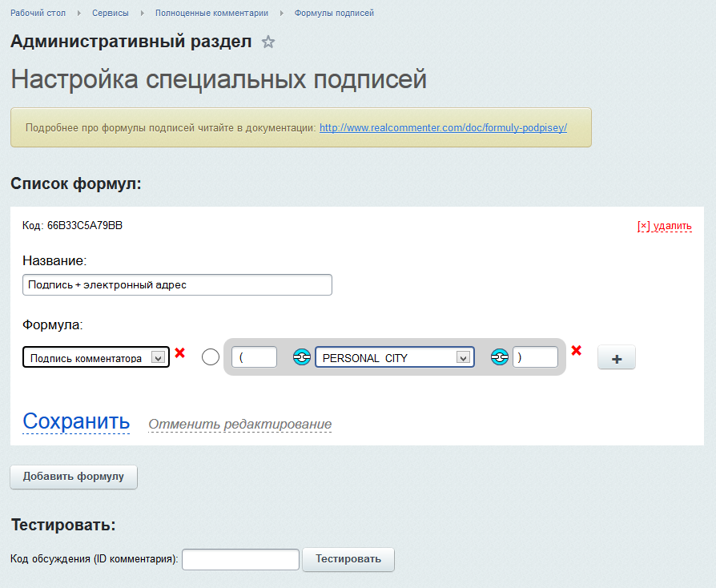Navigate to 'Полноценные комментарии' breadcrumb
This screenshot has width=716, height=588.
tap(211, 13)
